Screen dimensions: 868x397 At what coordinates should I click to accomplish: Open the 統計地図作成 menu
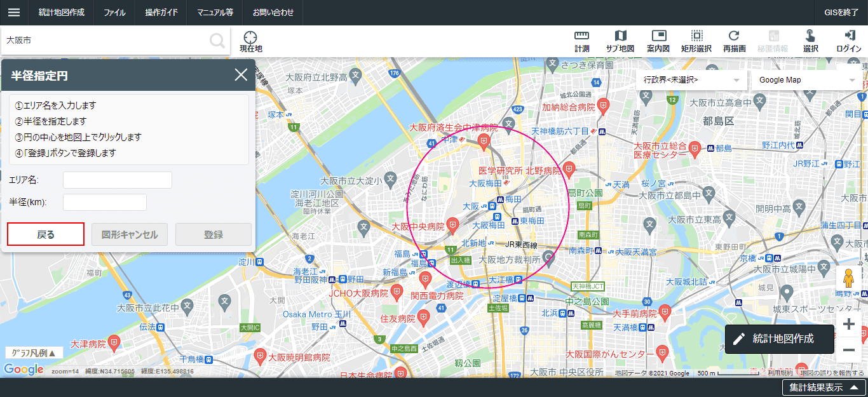pos(61,13)
